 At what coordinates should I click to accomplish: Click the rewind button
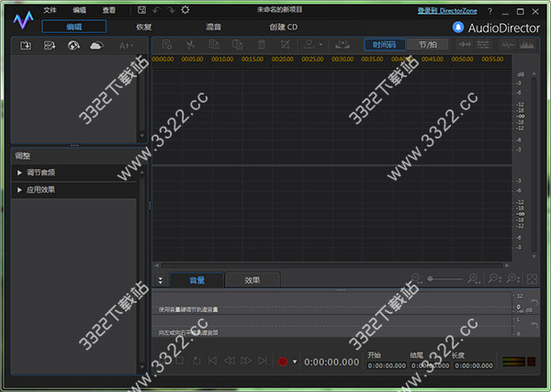(x=230, y=361)
